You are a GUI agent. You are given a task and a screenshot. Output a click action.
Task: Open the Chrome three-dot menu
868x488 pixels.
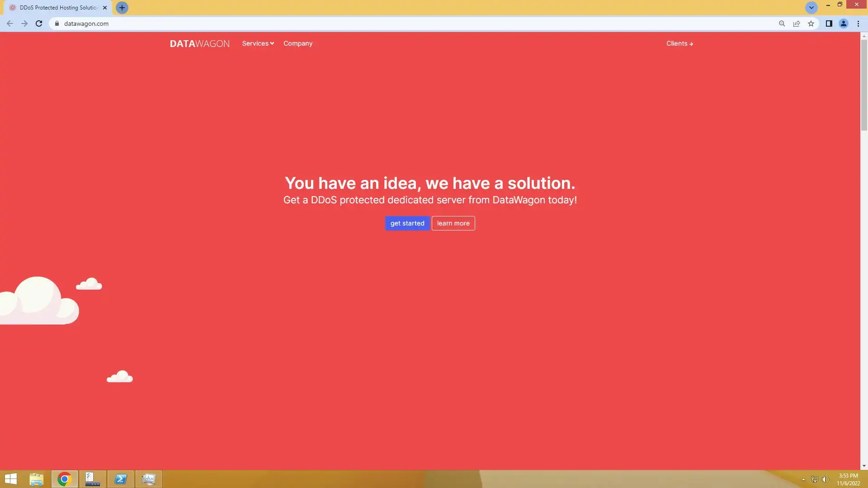point(858,23)
